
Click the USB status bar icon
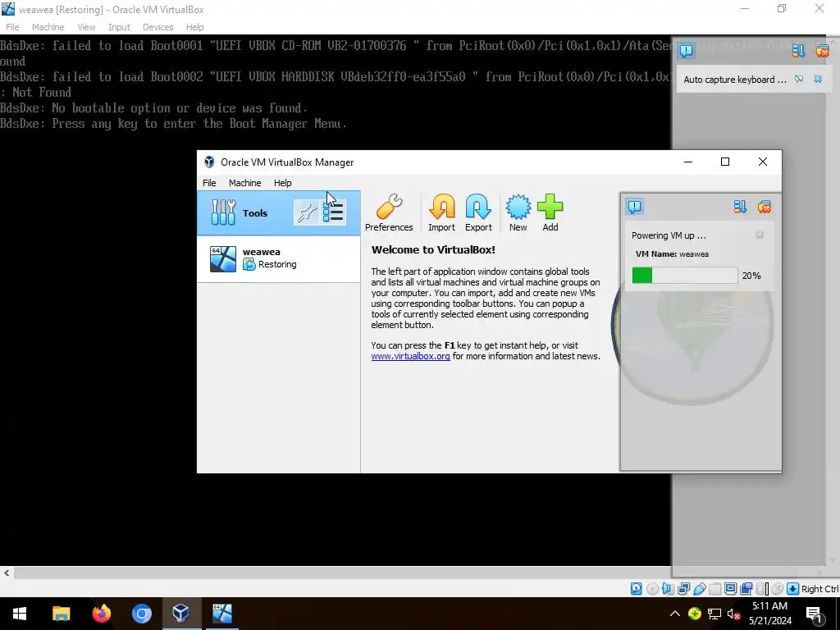700,589
